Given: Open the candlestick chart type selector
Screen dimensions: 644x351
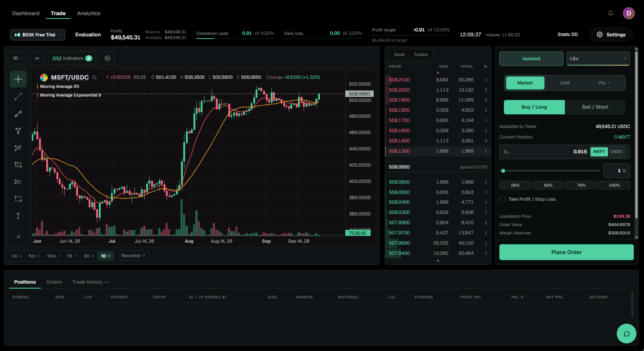Looking at the screenshot, I should coord(37,58).
